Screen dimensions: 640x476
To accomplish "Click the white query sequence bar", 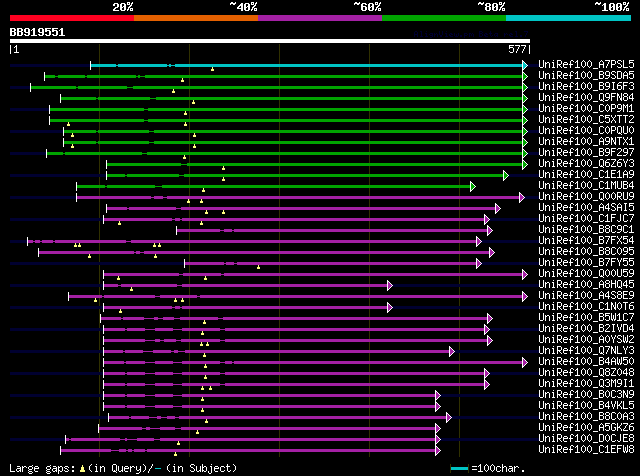I will pyautogui.click(x=270, y=41).
